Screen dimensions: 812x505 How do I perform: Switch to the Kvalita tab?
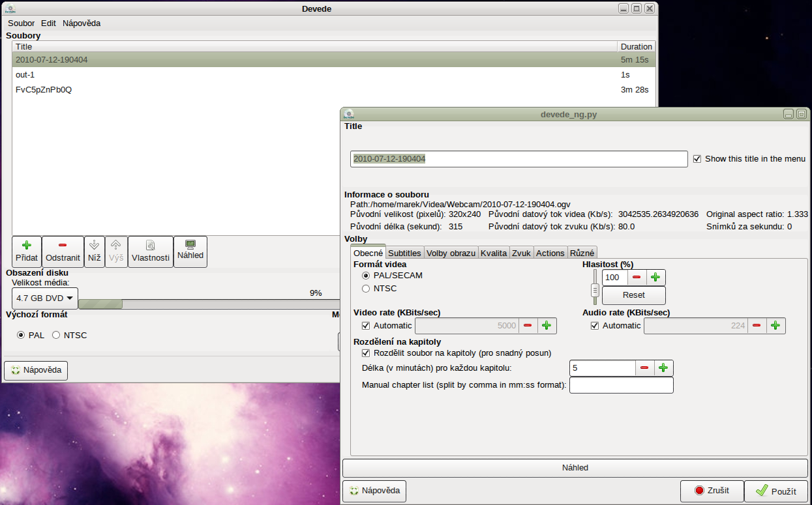pos(494,253)
